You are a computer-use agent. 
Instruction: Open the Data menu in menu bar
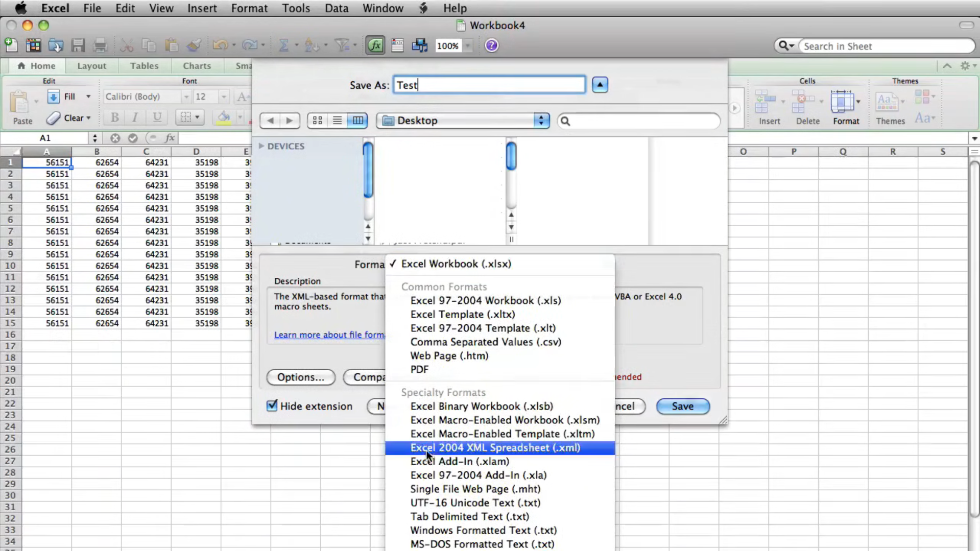[x=337, y=8]
